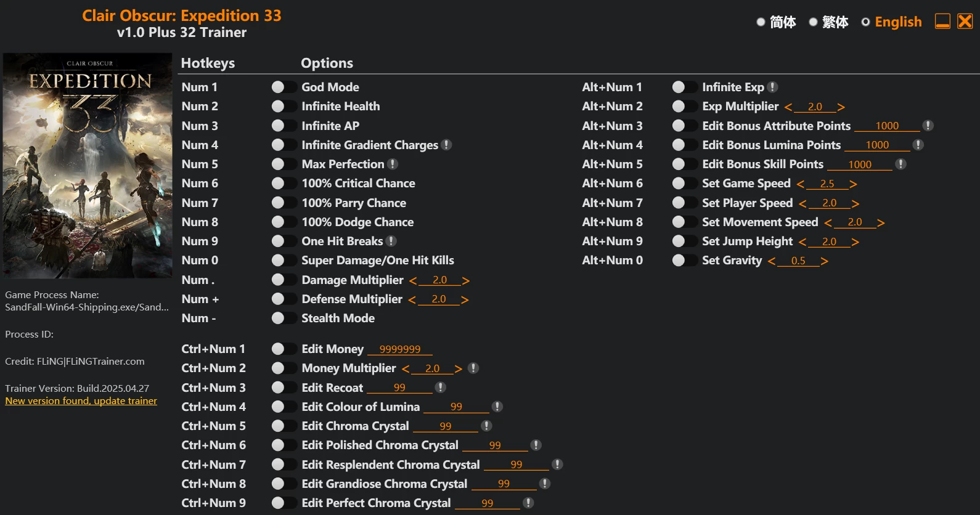This screenshot has width=980, height=515.
Task: Open the new version update trainer link
Action: click(81, 401)
